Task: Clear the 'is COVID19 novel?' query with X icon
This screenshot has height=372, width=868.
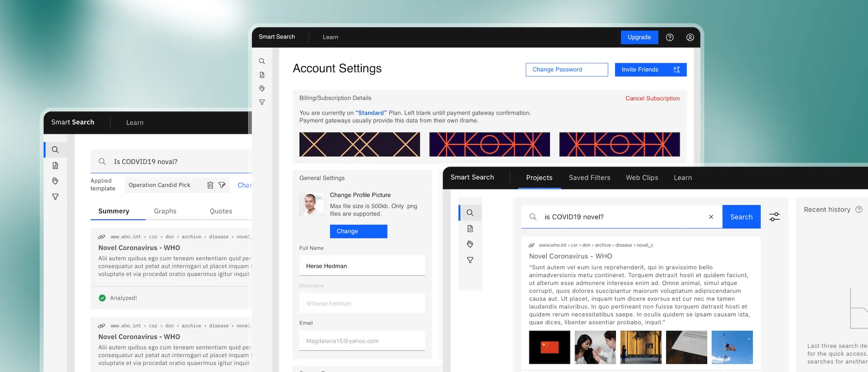Action: click(x=711, y=217)
